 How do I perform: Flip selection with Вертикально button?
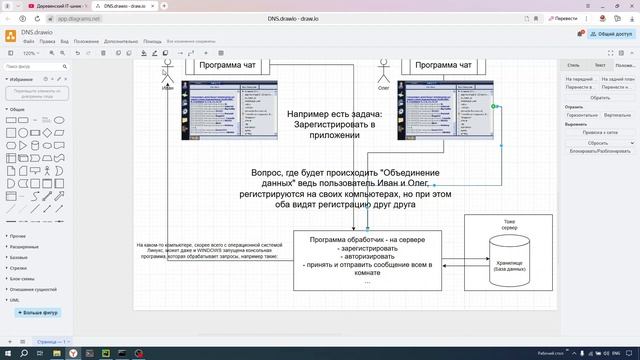coord(618,115)
